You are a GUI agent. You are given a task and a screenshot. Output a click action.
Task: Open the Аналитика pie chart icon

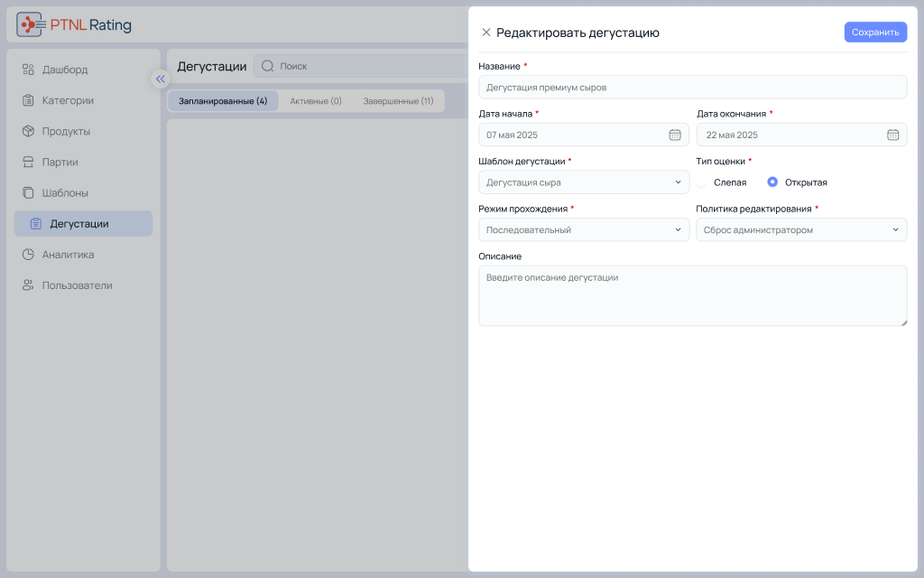tap(28, 254)
